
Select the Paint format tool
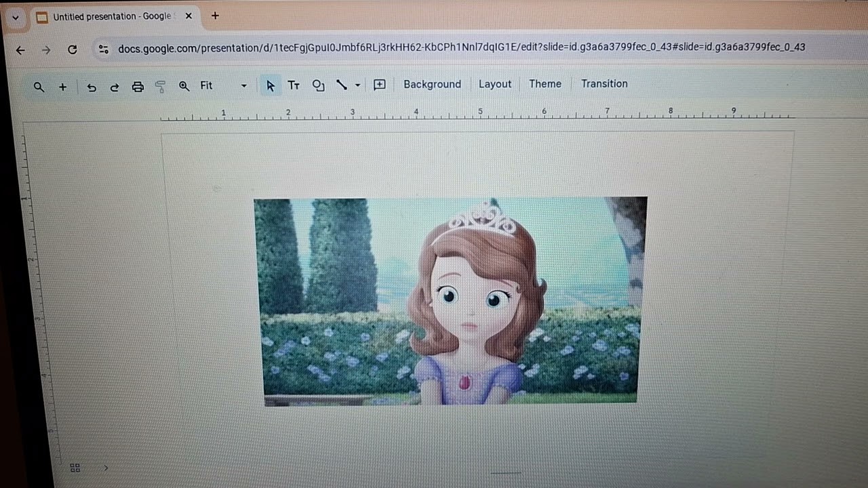click(x=160, y=87)
